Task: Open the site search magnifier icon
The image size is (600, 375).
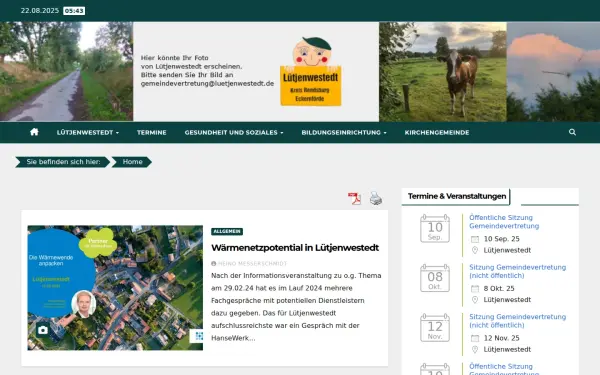Action: click(x=572, y=132)
